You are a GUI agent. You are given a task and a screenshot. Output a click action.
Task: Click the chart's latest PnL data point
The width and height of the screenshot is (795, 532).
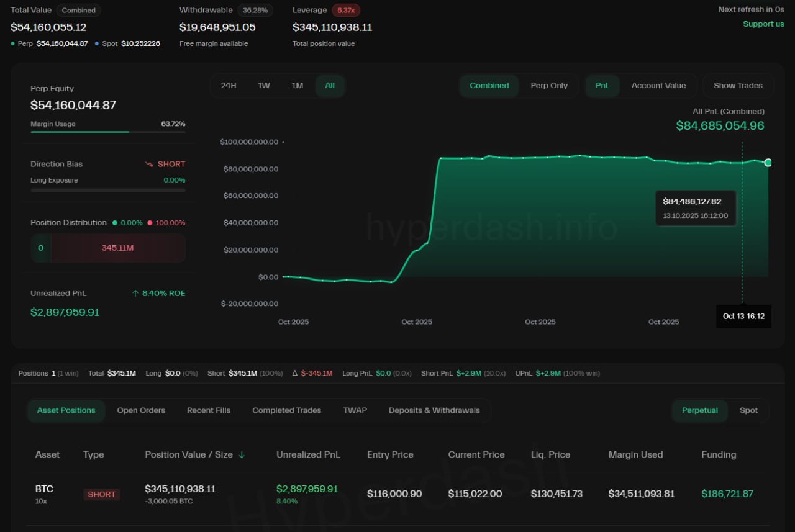coord(768,163)
